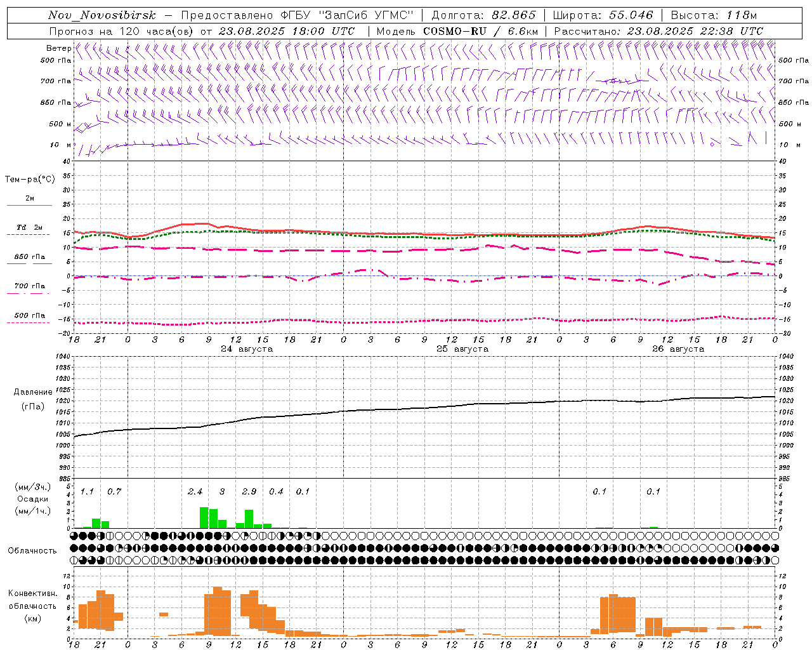
Task: Click the 'Ветер' wind panel label
Action: point(58,48)
